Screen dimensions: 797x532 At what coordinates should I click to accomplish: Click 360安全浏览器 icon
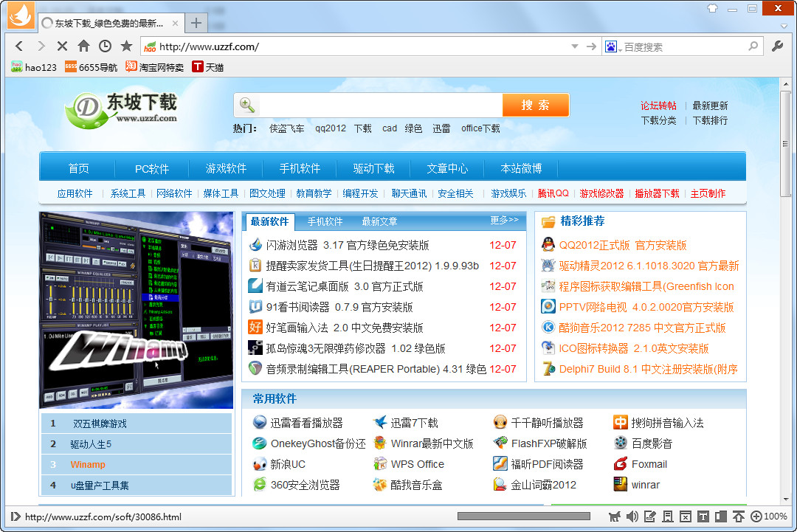click(260, 484)
